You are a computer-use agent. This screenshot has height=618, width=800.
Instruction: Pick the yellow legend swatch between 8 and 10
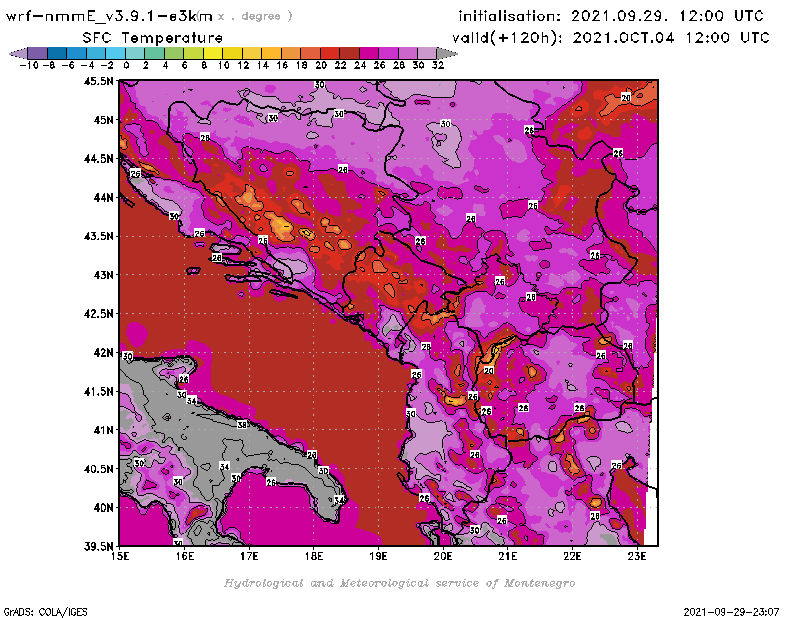[x=213, y=54]
